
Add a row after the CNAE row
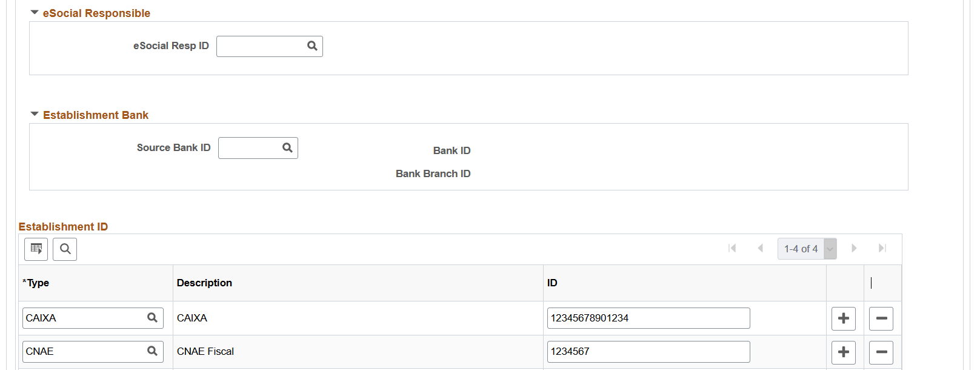click(x=844, y=352)
